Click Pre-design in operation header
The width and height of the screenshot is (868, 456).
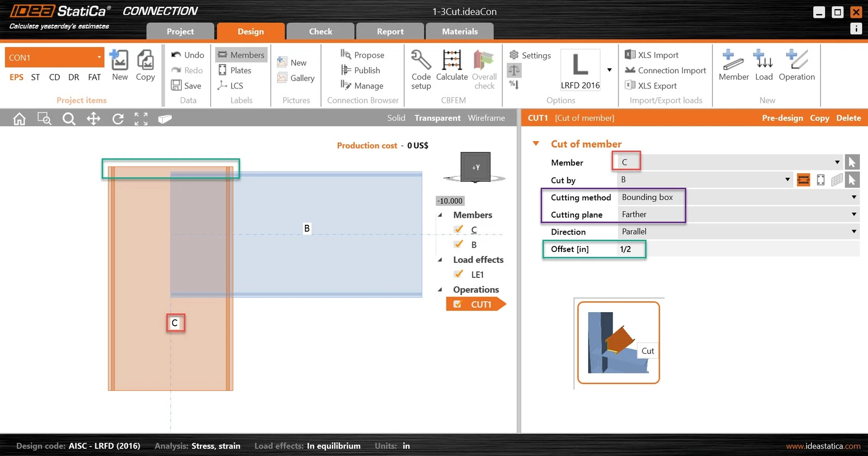[x=782, y=118]
